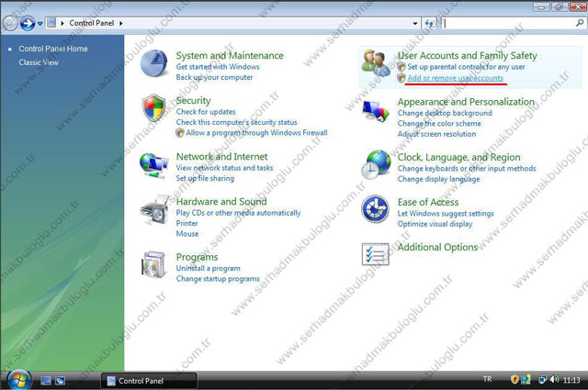This screenshot has width=588, height=390.
Task: Click the User Accounts people icon
Action: 376,63
